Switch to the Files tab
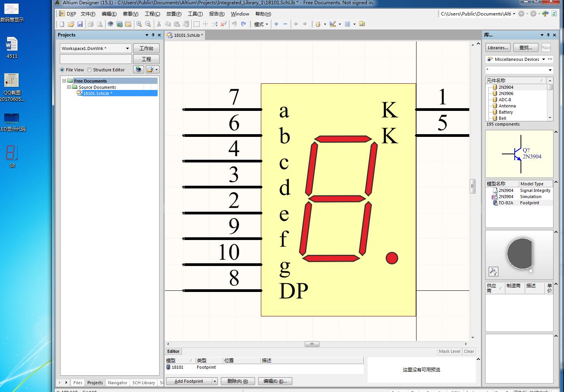Image resolution: width=564 pixels, height=392 pixels. tap(78, 382)
